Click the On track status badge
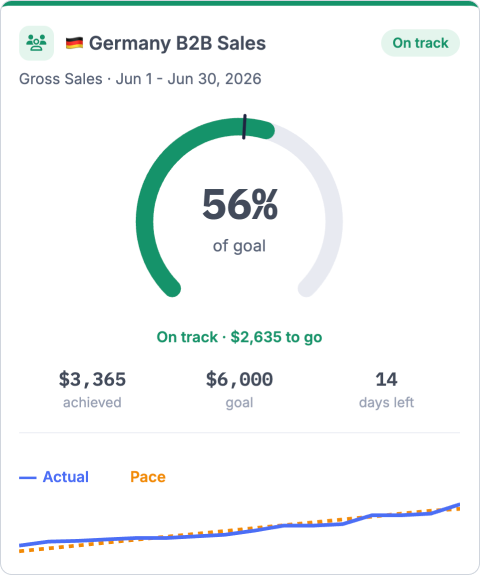The height and width of the screenshot is (575, 480). pyautogui.click(x=420, y=43)
